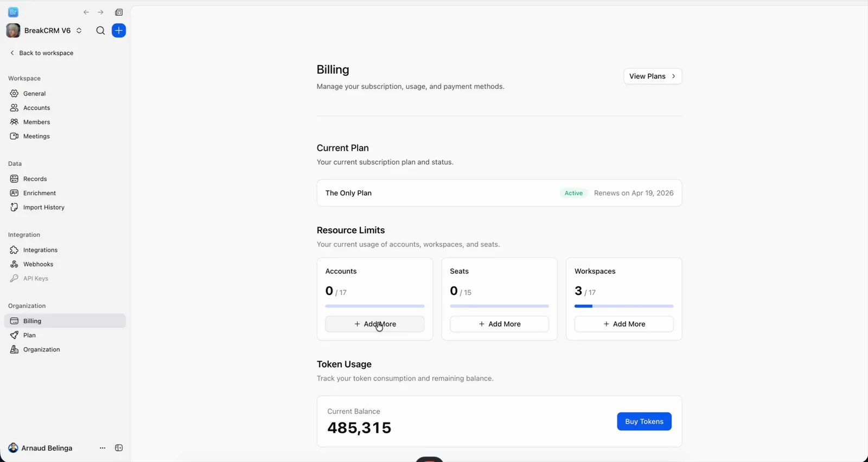This screenshot has width=868, height=462.
Task: Click the Plan rocket icon
Action: 14,335
